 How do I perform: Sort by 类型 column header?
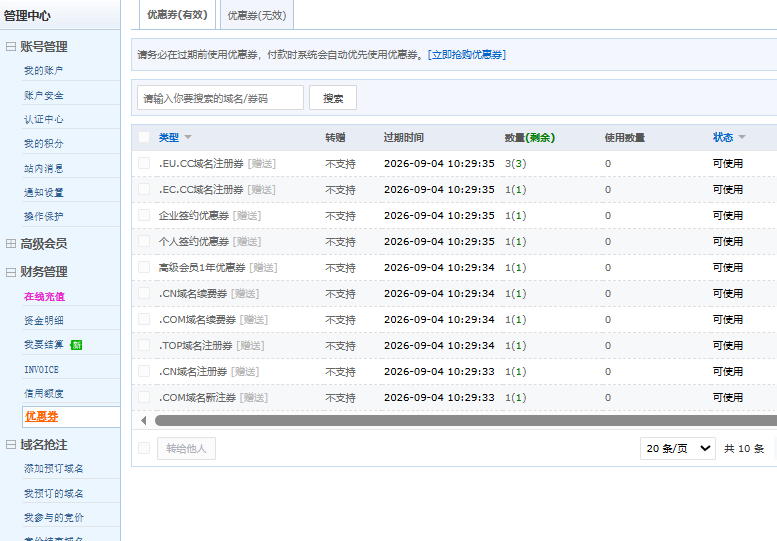[168, 137]
